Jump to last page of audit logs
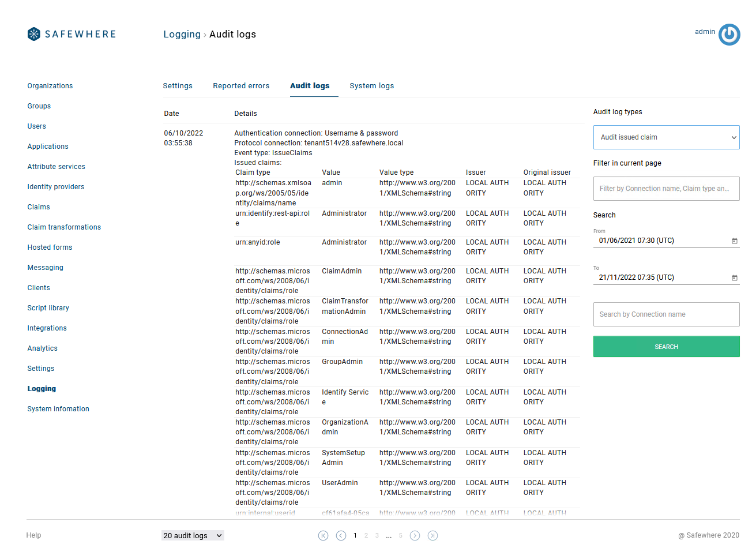This screenshot has height=548, width=756. (432, 536)
